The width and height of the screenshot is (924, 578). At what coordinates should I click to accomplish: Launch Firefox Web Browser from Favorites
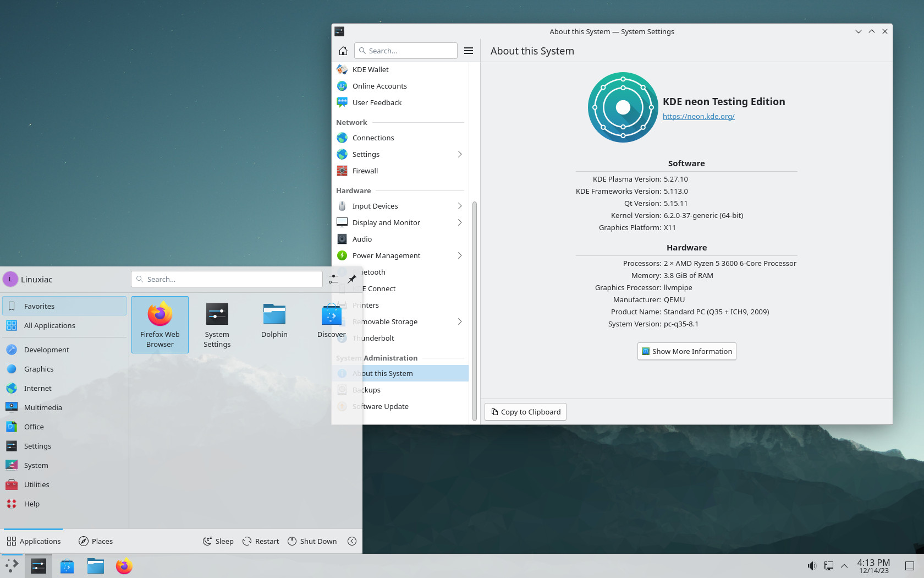[x=160, y=325]
